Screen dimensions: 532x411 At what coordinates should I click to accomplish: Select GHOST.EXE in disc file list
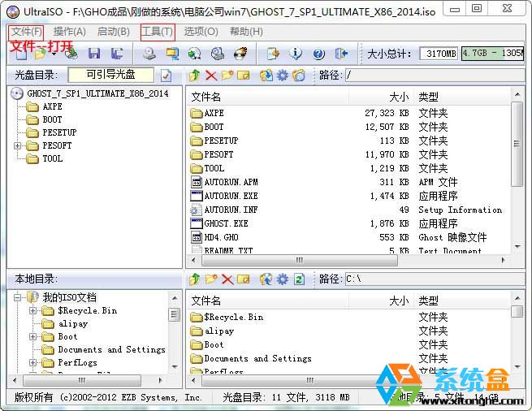226,223
